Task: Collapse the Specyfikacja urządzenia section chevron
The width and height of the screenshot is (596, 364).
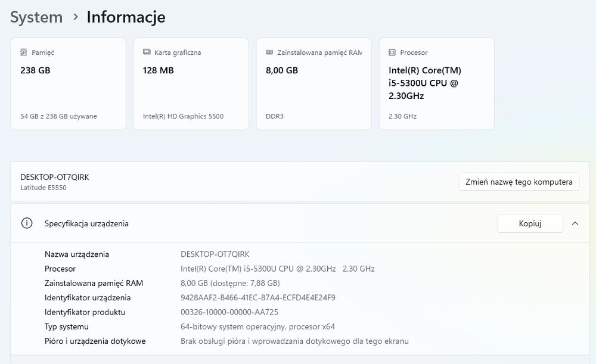Action: 575,223
